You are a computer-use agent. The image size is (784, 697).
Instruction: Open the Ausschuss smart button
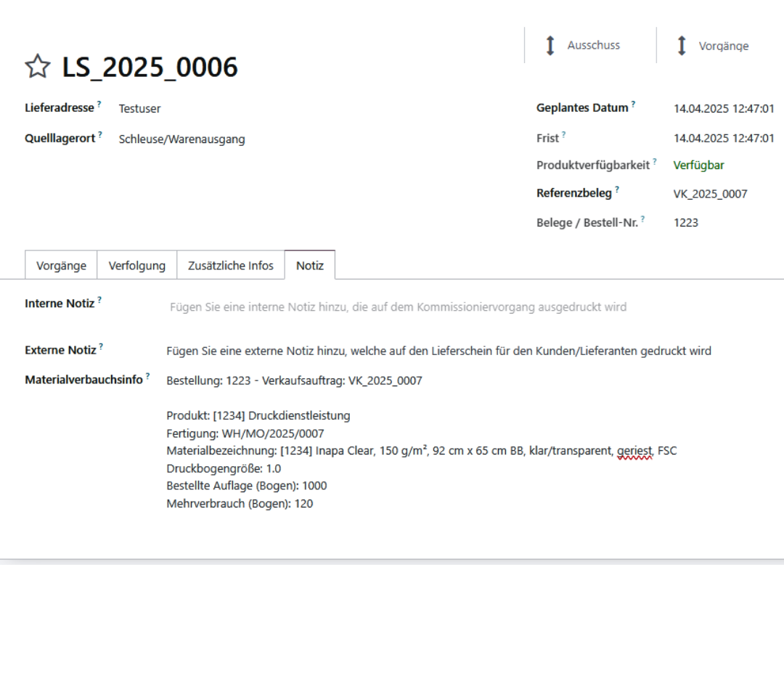[x=581, y=45]
